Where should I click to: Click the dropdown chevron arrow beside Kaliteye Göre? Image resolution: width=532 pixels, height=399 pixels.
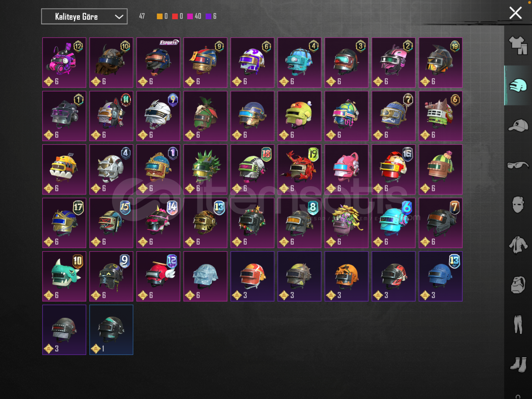(119, 17)
